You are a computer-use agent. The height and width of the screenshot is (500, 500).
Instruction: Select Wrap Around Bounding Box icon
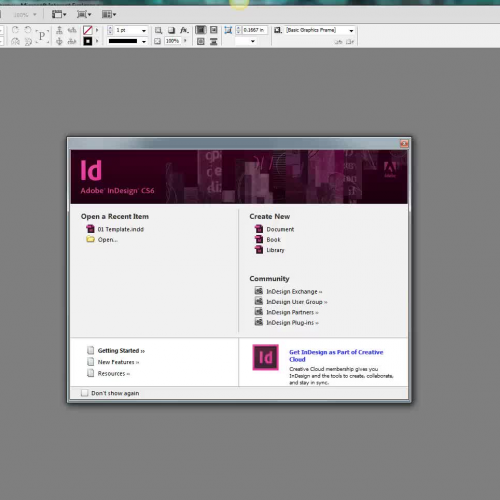tap(214, 30)
